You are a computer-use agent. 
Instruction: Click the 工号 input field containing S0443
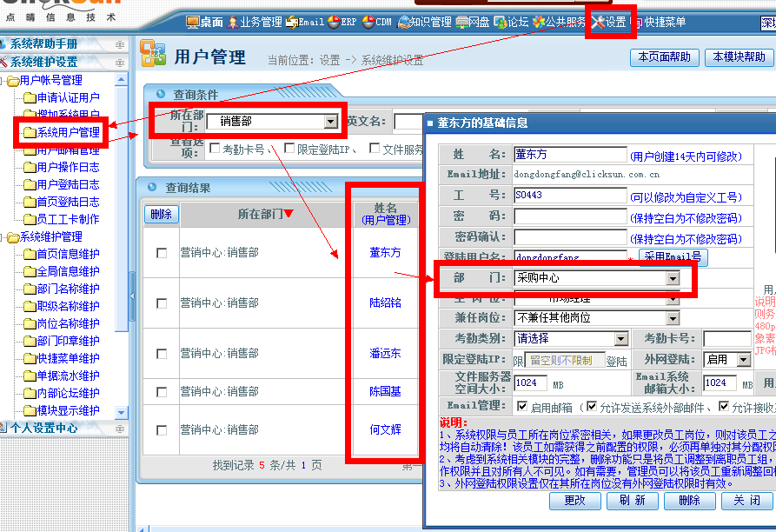[569, 196]
